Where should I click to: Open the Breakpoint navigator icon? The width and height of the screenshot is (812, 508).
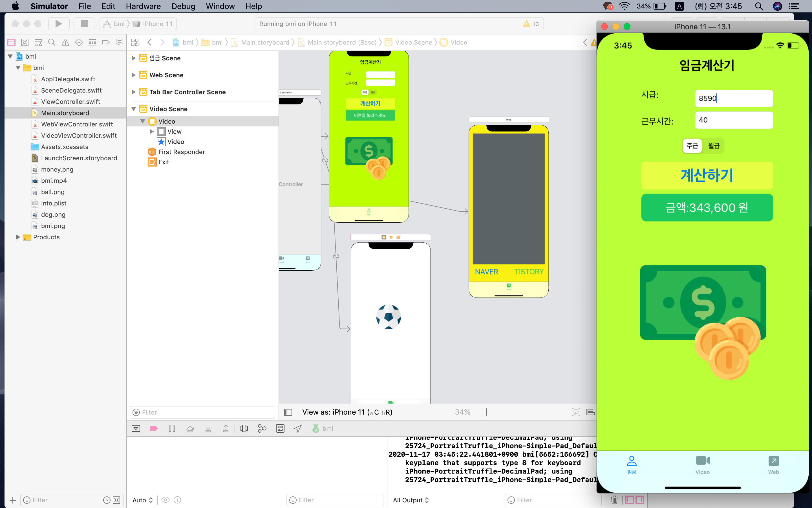pos(106,42)
